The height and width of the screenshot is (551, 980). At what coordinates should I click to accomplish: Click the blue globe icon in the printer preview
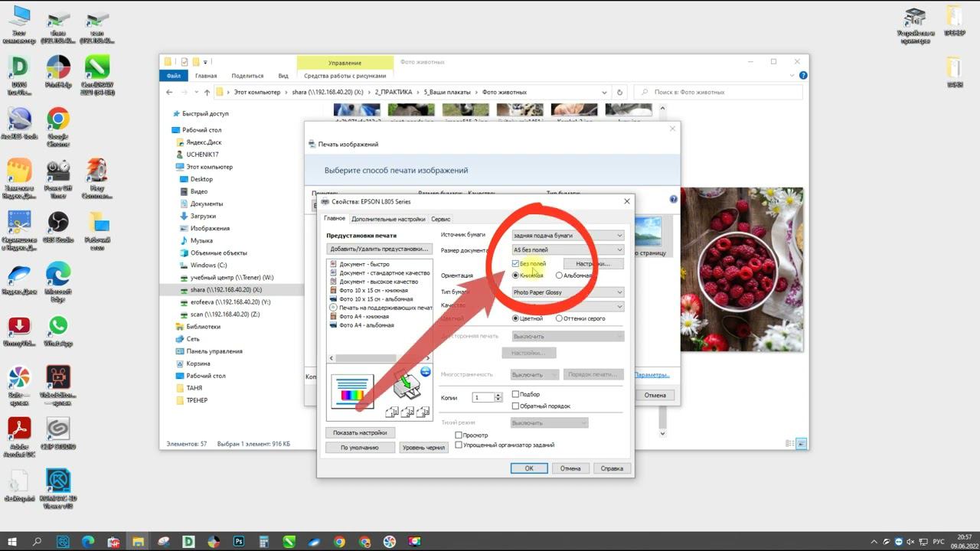pyautogui.click(x=426, y=372)
